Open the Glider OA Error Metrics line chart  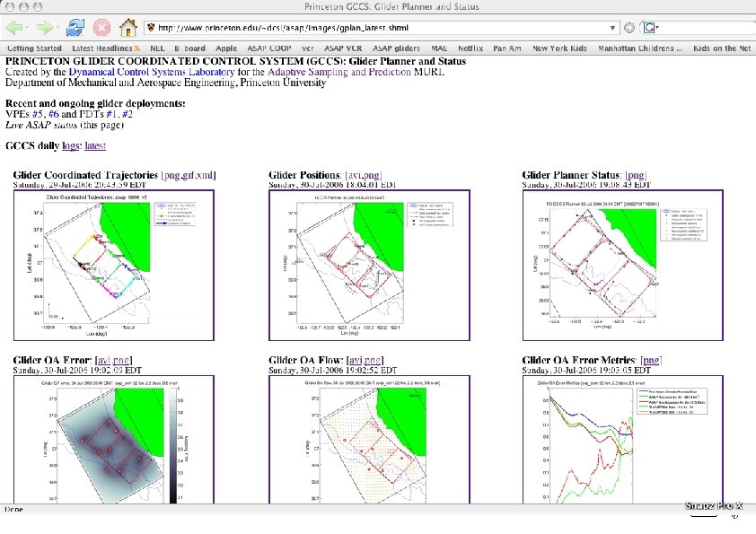point(623,440)
